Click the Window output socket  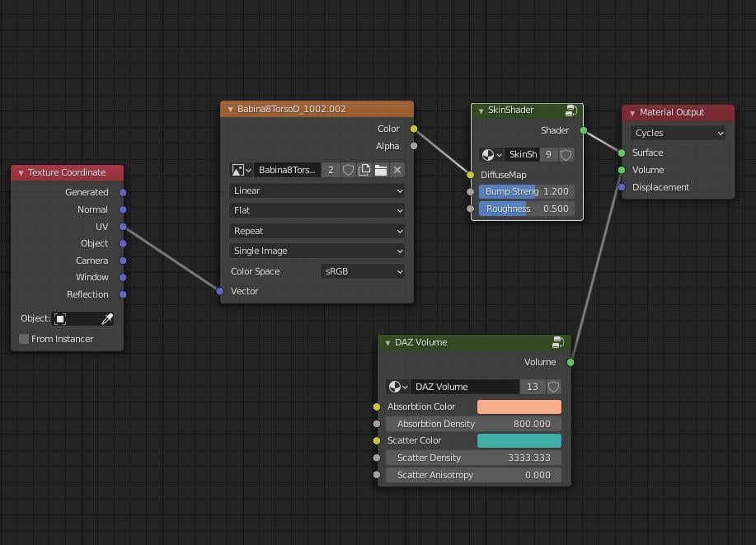point(123,277)
